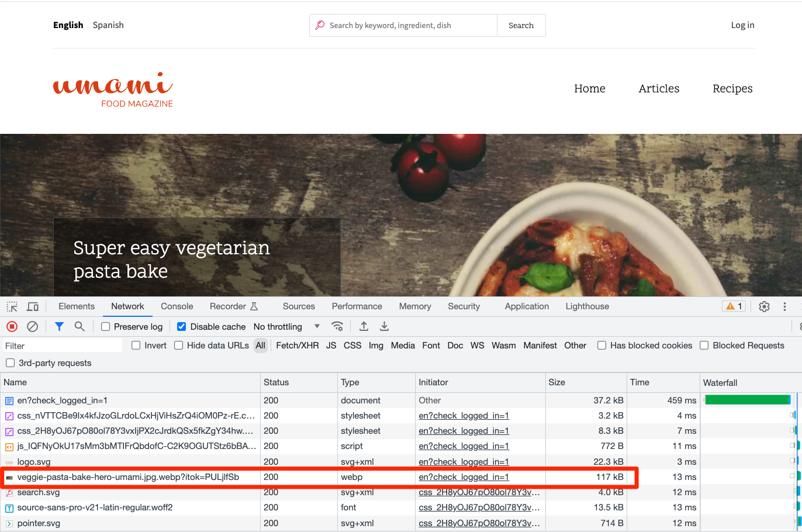Enable Preserve log

(105, 326)
